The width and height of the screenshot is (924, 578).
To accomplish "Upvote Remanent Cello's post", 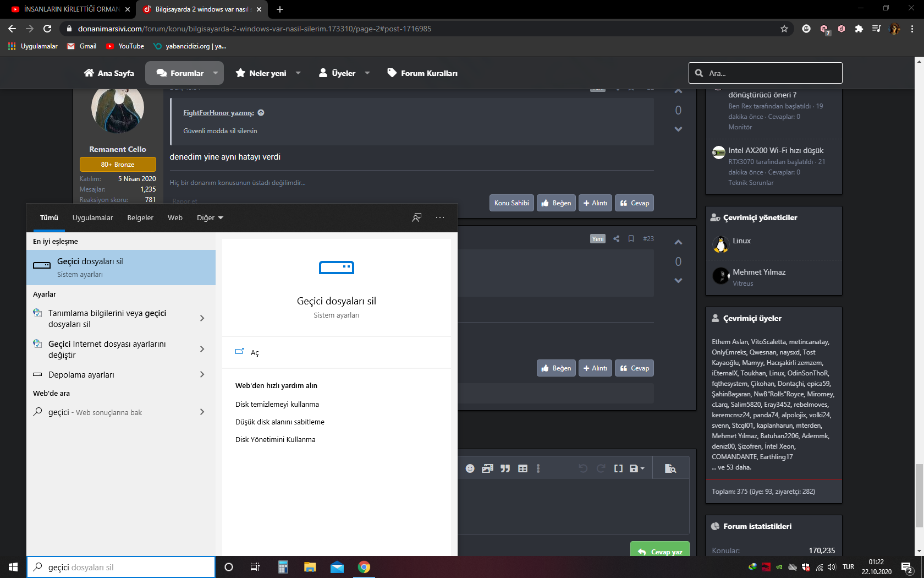I will [x=678, y=91].
